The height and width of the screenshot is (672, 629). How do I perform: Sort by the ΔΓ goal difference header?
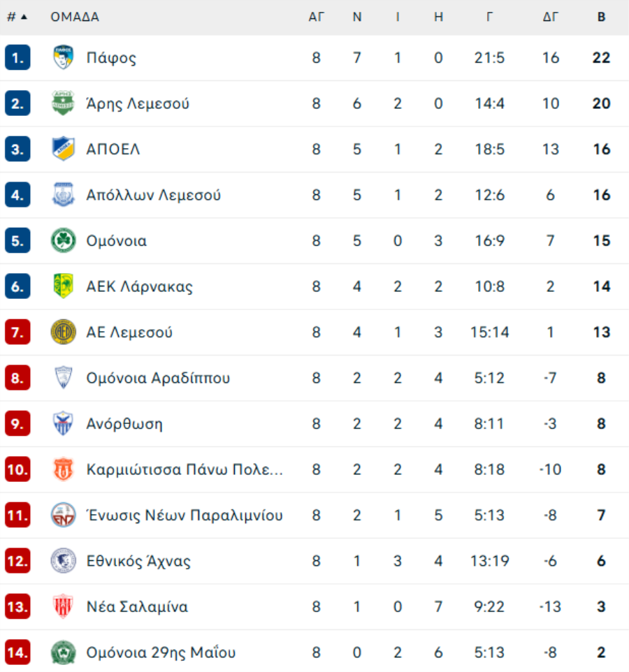coord(550,17)
